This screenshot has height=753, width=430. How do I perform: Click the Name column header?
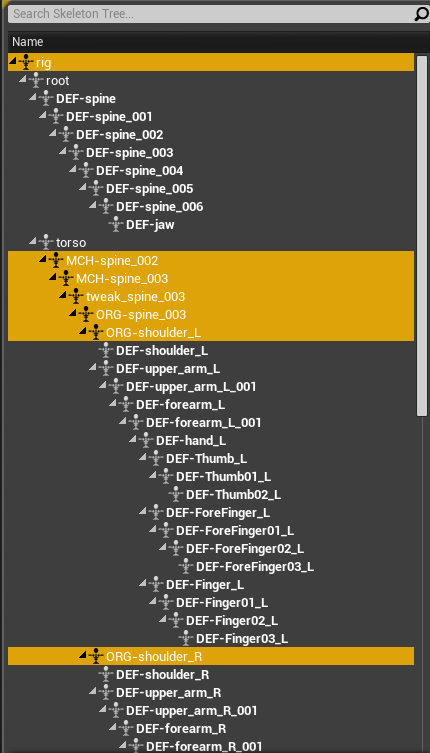(27, 42)
